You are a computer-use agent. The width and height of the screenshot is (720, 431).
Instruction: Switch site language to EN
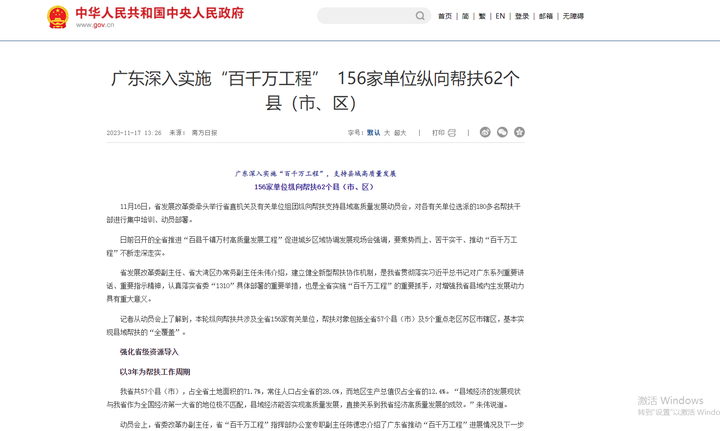click(500, 16)
